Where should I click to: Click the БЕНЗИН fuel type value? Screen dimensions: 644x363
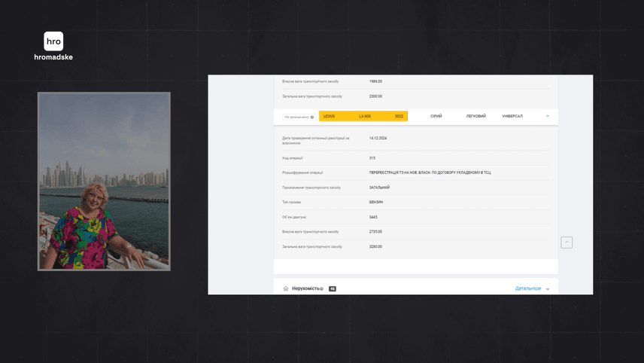point(375,202)
